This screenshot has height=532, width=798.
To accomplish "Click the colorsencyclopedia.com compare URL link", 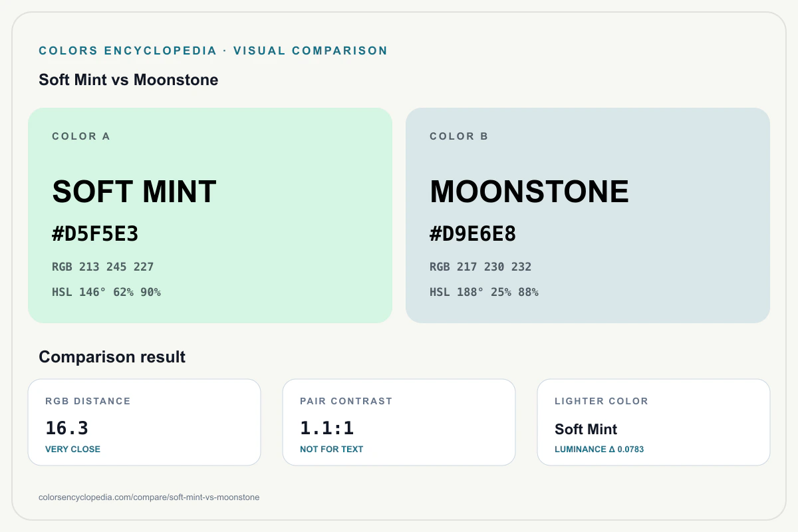I will (x=149, y=497).
